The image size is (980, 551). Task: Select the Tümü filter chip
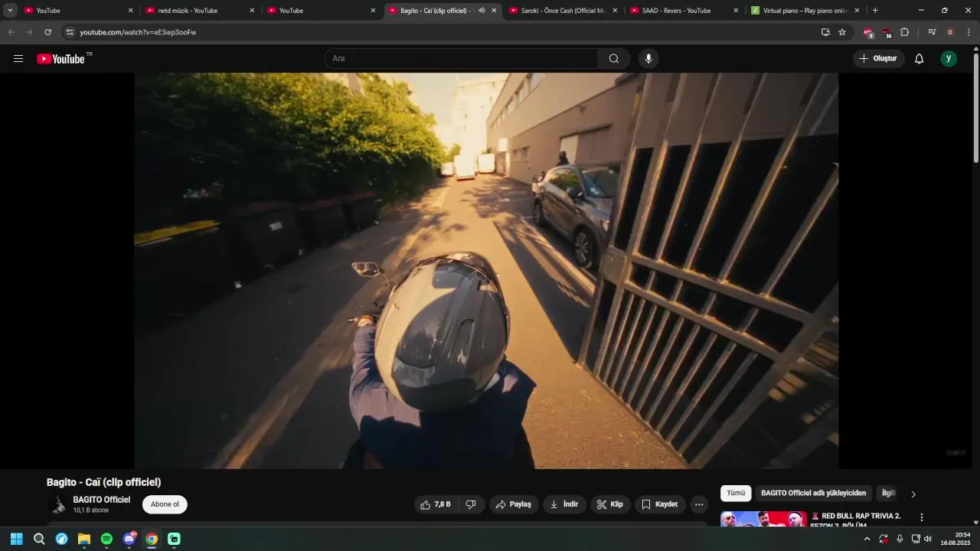point(736,494)
